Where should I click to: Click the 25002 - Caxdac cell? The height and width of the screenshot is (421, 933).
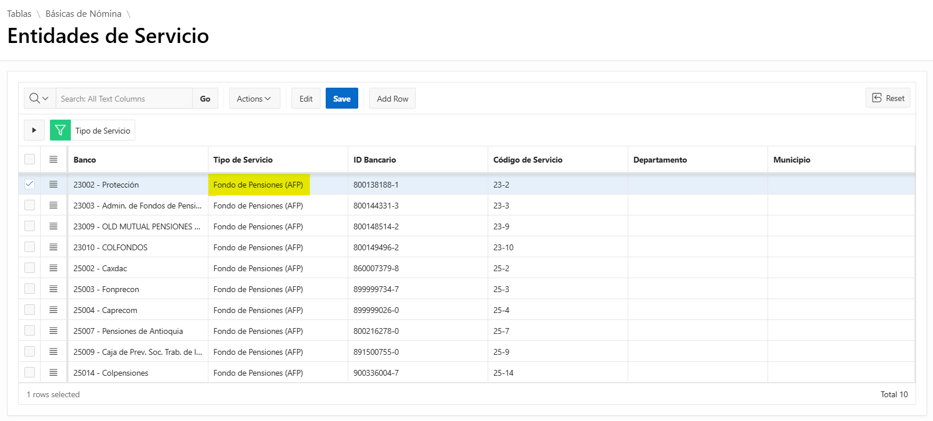coord(137,268)
